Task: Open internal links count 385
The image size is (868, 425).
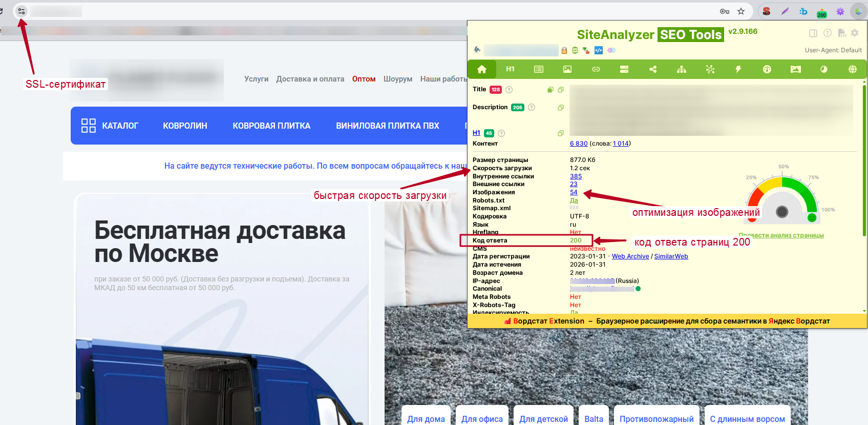Action: (x=576, y=176)
